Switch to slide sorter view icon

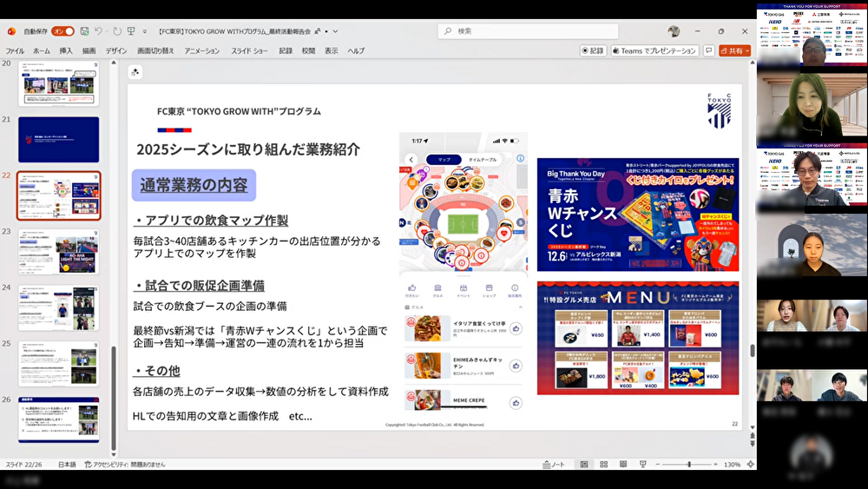pyautogui.click(x=605, y=465)
